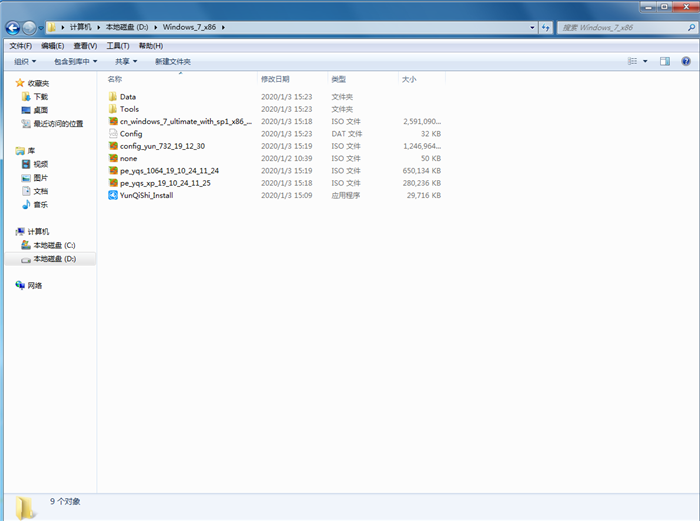Image resolution: width=700 pixels, height=521 pixels.
Task: Open 本地磁盘 (C:) in sidebar
Action: [x=48, y=245]
